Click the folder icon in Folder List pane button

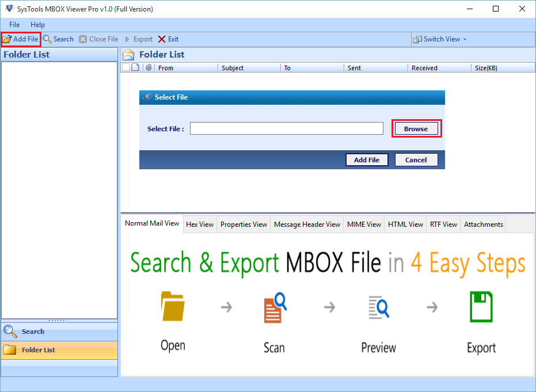coord(10,349)
